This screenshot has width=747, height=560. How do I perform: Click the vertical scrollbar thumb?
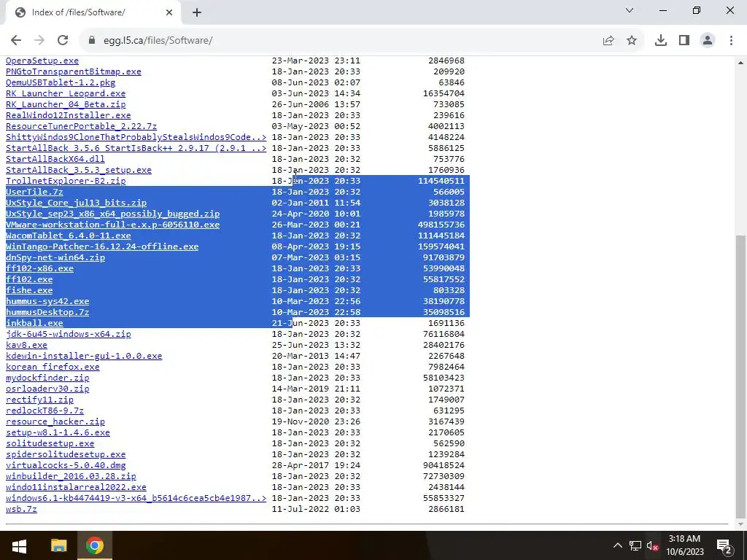(741, 376)
